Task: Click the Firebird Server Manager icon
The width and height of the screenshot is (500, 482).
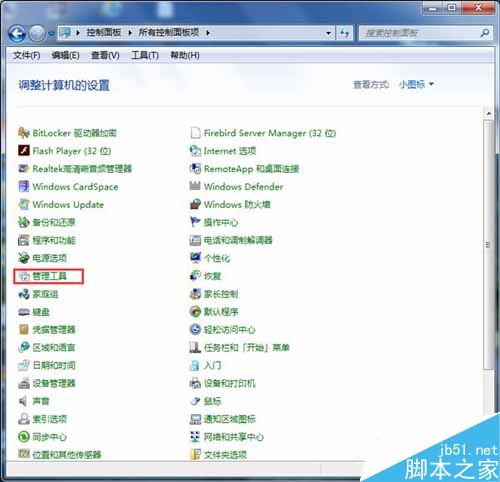Action: coord(195,133)
